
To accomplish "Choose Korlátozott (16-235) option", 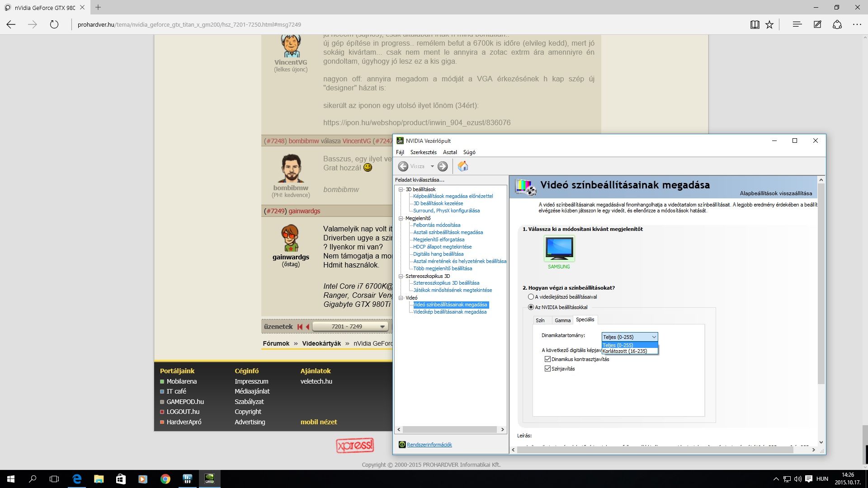I will [x=630, y=351].
